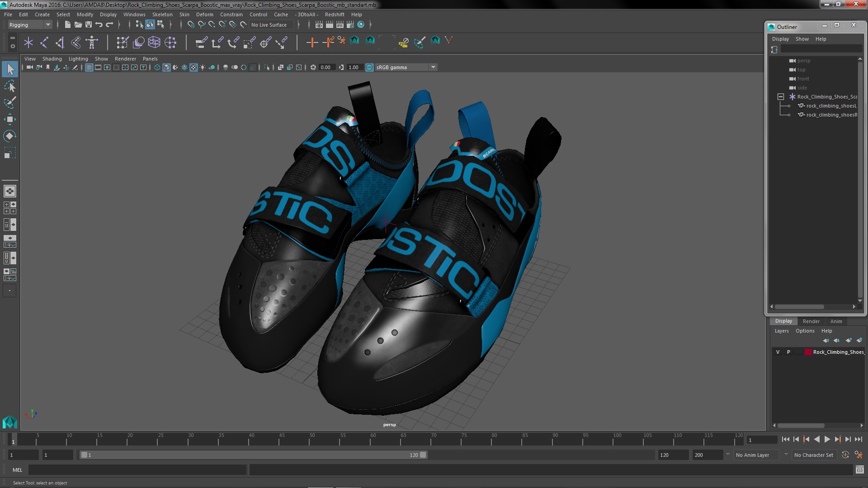868x488 pixels.
Task: Open the viewport Shading menu
Action: tap(52, 59)
